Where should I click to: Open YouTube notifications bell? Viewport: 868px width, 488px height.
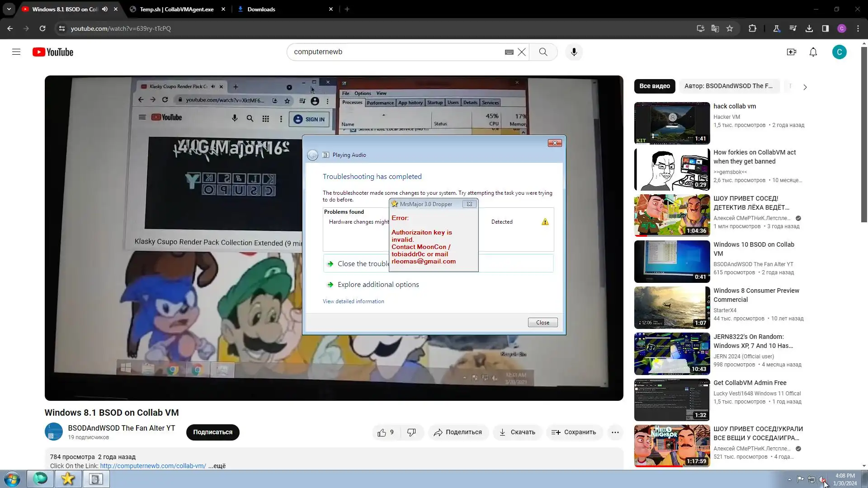813,52
